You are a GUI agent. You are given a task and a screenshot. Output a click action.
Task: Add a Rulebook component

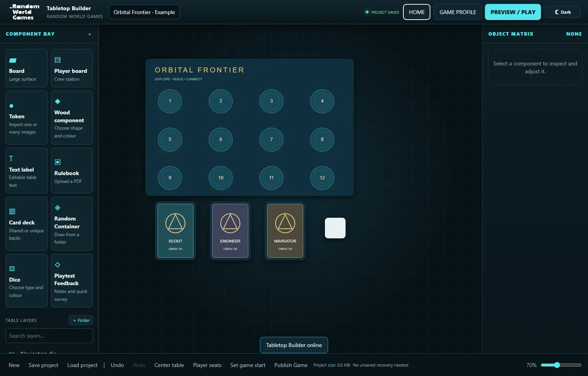[72, 171]
